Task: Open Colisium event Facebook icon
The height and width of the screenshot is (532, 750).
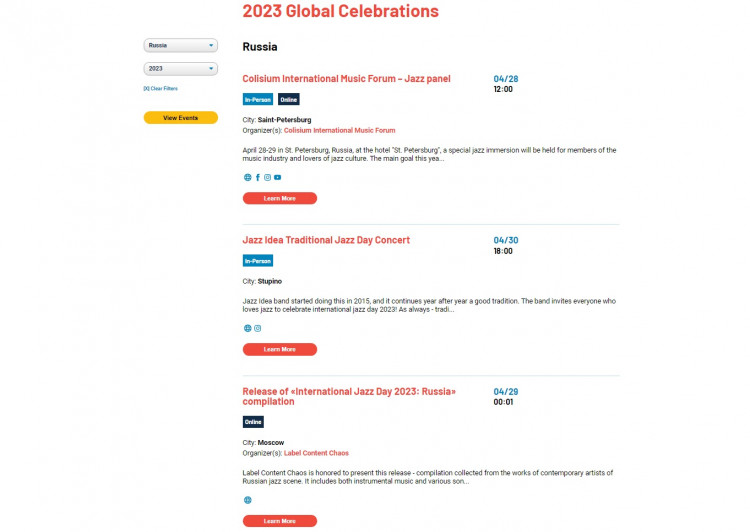Action: coord(258,177)
